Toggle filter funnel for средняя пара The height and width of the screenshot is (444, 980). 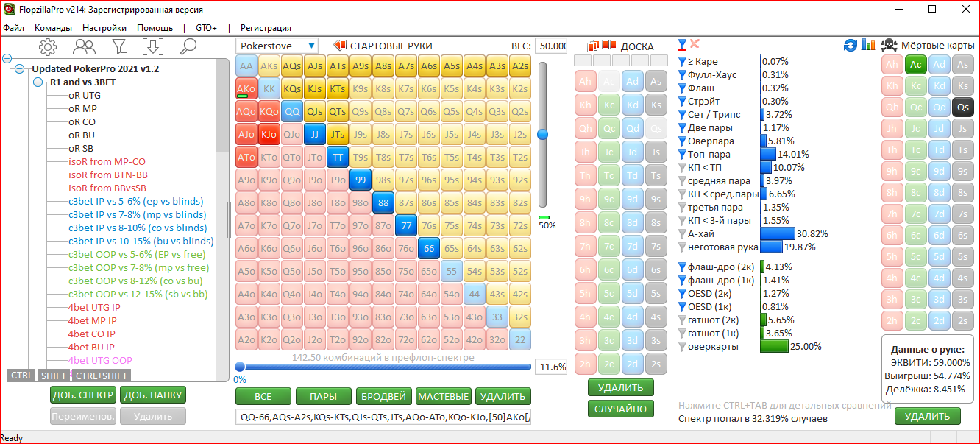click(x=681, y=181)
